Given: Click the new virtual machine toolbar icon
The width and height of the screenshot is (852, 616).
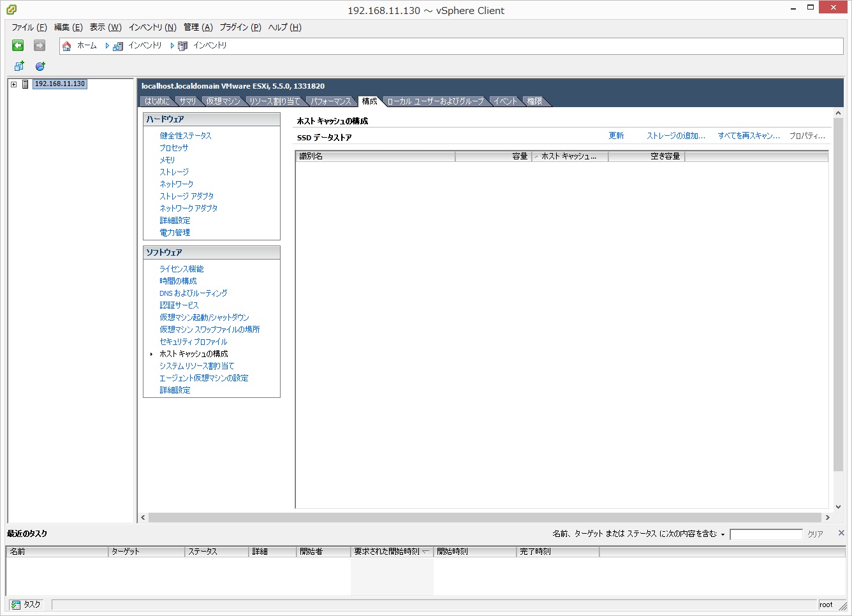Looking at the screenshot, I should coord(19,66).
